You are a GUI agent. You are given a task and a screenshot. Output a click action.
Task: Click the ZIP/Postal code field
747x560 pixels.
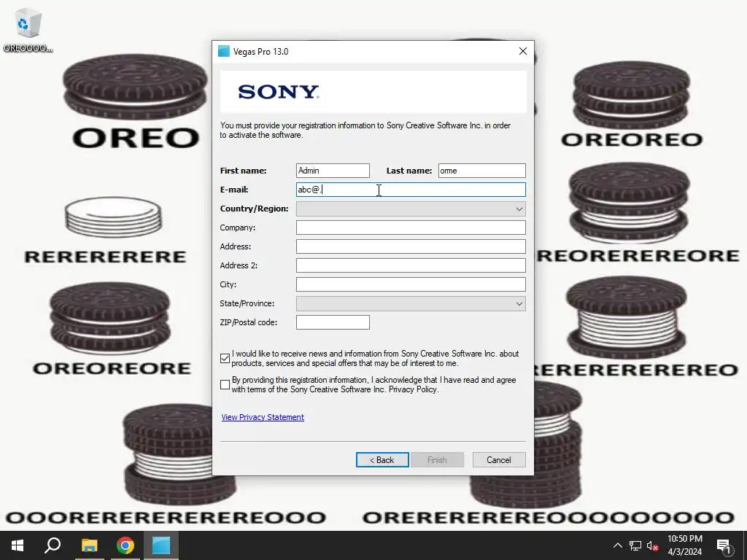pyautogui.click(x=333, y=322)
